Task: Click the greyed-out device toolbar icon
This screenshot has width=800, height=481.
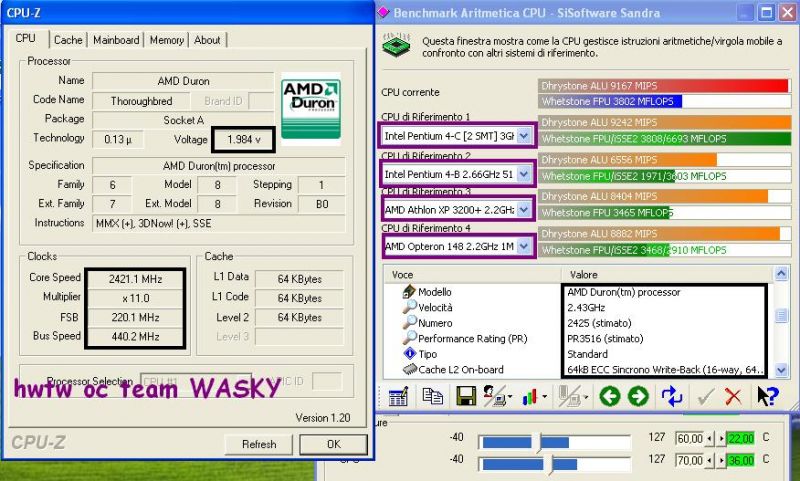Action: (569, 396)
